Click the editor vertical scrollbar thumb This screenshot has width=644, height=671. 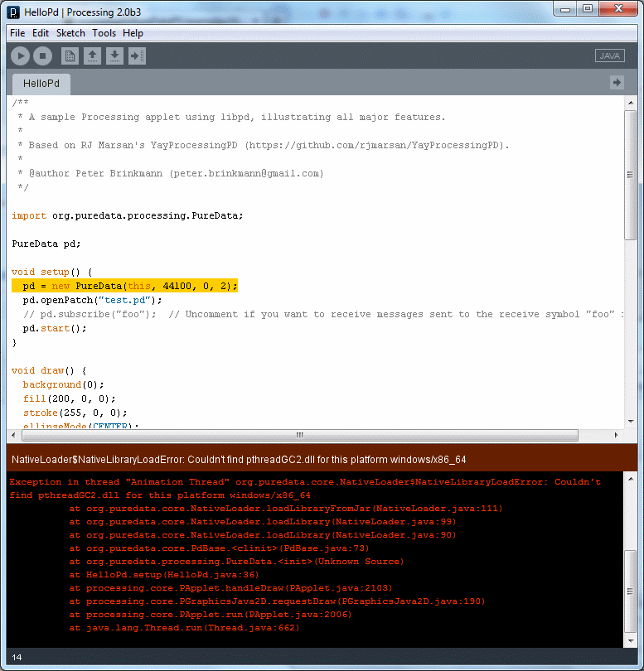pos(630,175)
